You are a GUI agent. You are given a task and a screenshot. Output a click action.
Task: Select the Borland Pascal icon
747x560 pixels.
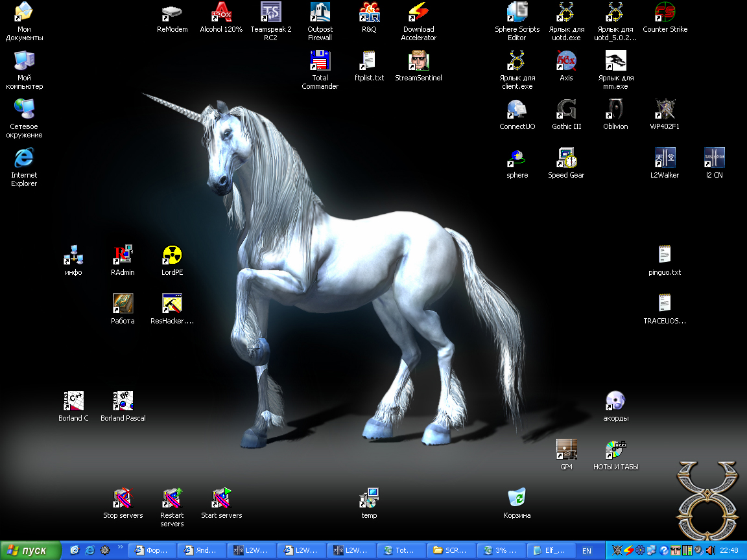(123, 401)
